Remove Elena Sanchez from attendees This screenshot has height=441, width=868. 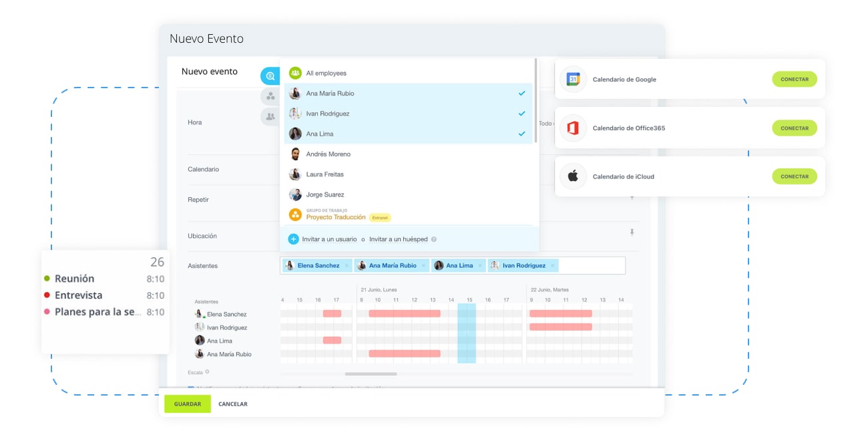point(346,266)
